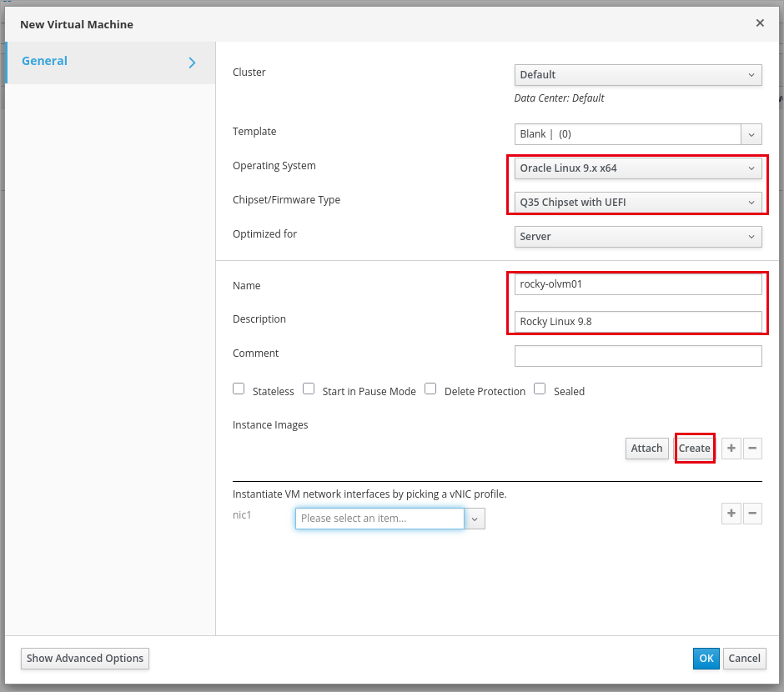Open the nic1 vNIC profile dropdown arrow

pos(475,519)
